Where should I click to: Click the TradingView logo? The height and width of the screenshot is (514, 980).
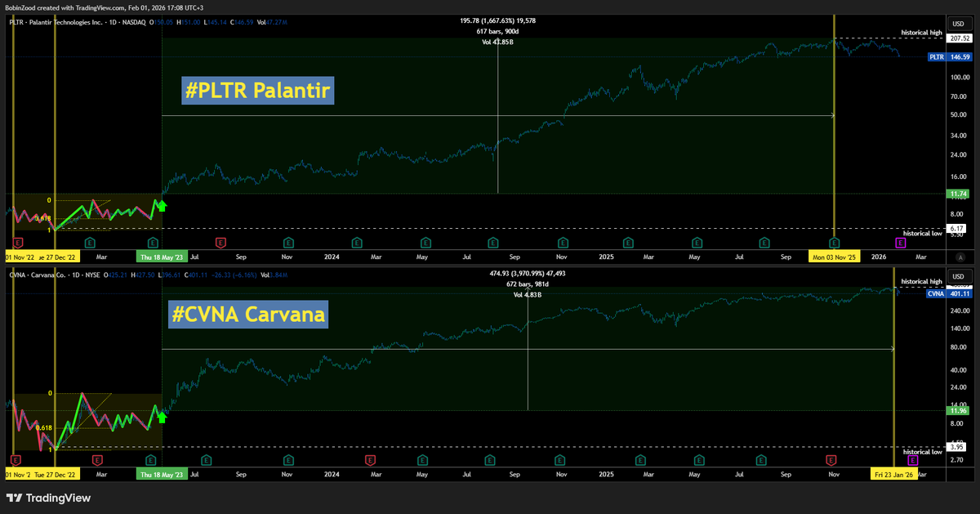click(x=49, y=498)
